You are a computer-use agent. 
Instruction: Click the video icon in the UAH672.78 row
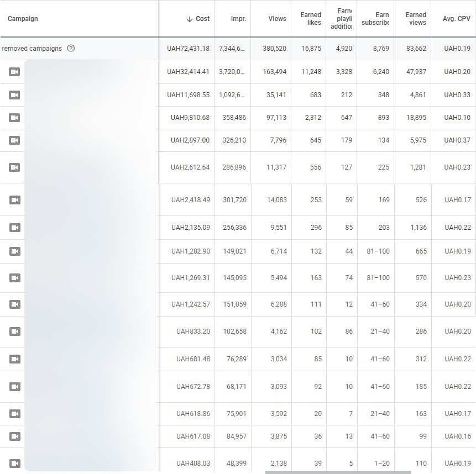pyautogui.click(x=15, y=387)
